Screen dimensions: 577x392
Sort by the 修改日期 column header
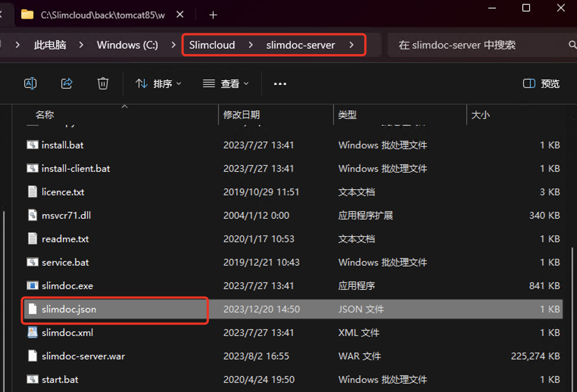(242, 115)
